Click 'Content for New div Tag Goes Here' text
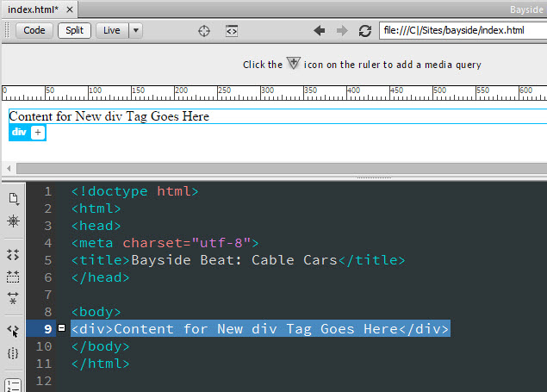547x392 pixels. tap(109, 116)
